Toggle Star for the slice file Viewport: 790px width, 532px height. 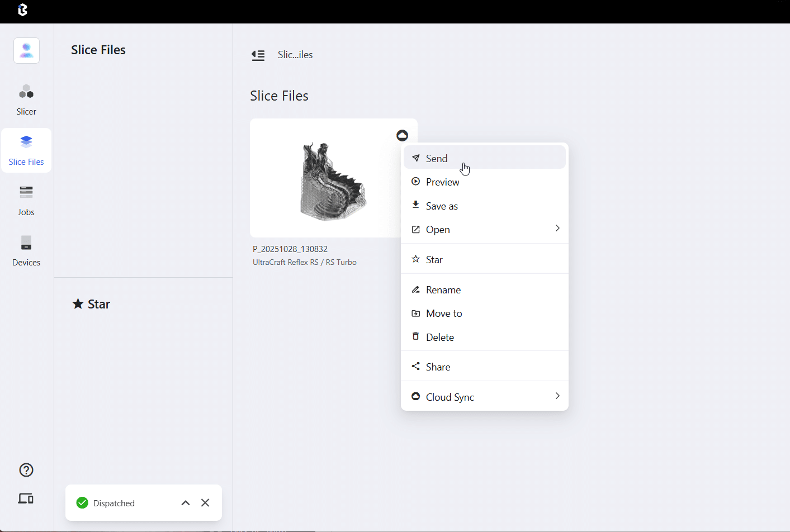tap(434, 260)
